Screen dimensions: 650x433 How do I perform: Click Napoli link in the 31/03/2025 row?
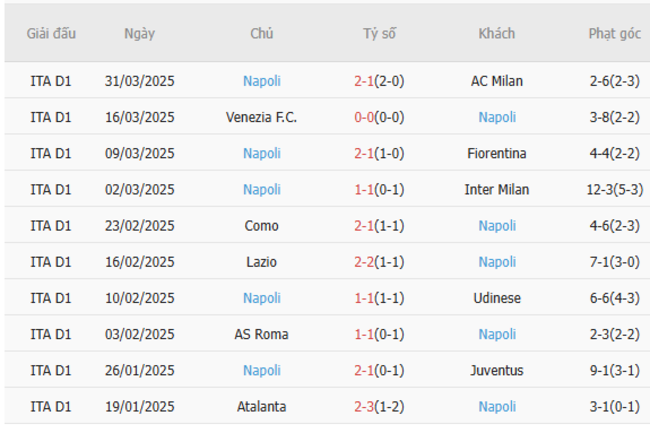point(262,81)
